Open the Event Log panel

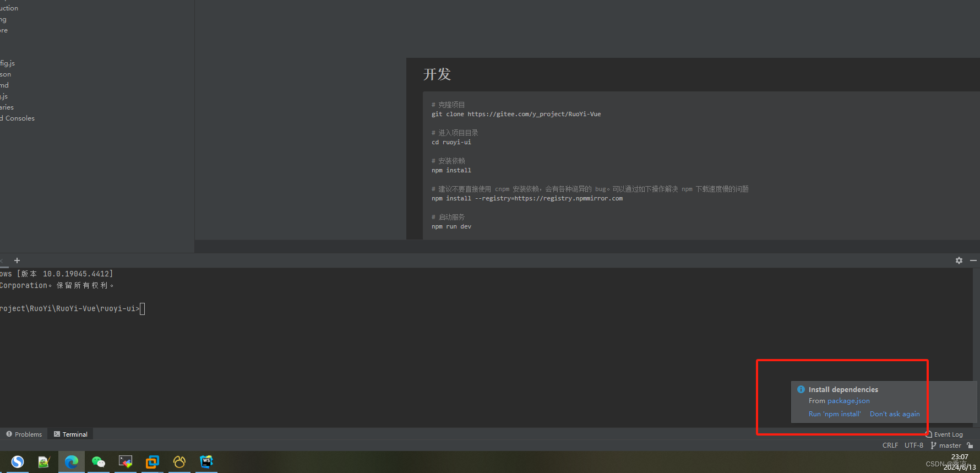pos(944,434)
